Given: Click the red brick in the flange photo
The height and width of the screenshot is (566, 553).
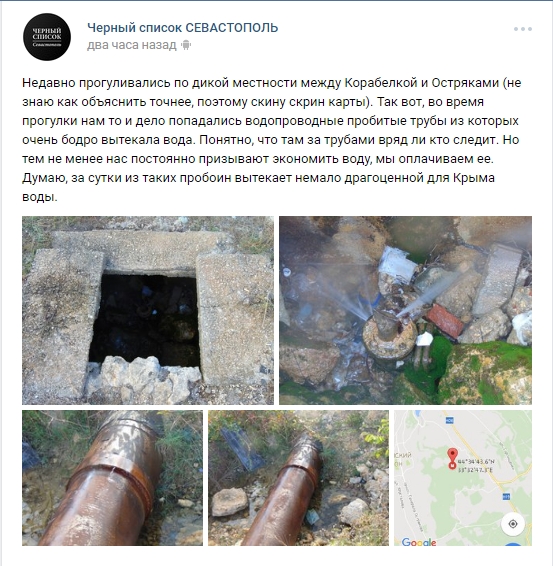Looking at the screenshot, I should click(x=445, y=321).
